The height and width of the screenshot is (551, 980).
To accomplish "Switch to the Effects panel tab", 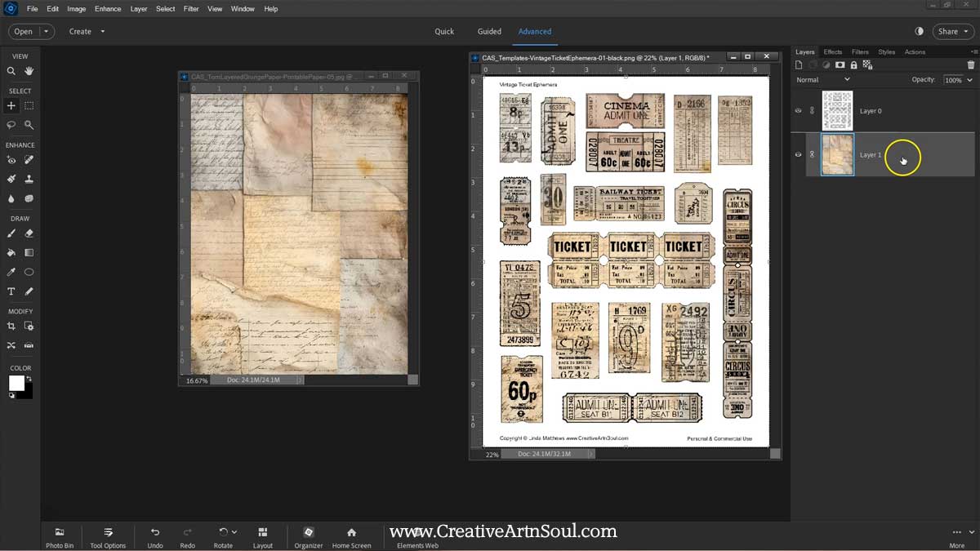I will [x=833, y=52].
